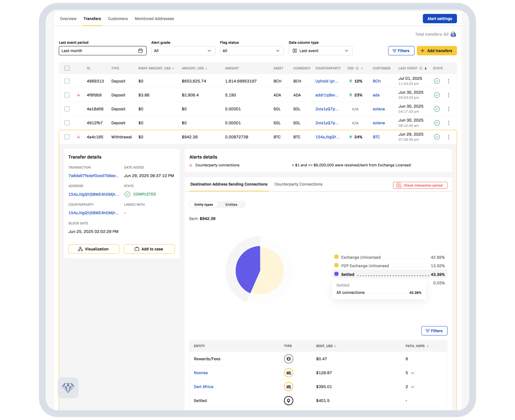This screenshot has width=515, height=420.
Task: Click CRS column info icon
Action: click(357, 68)
